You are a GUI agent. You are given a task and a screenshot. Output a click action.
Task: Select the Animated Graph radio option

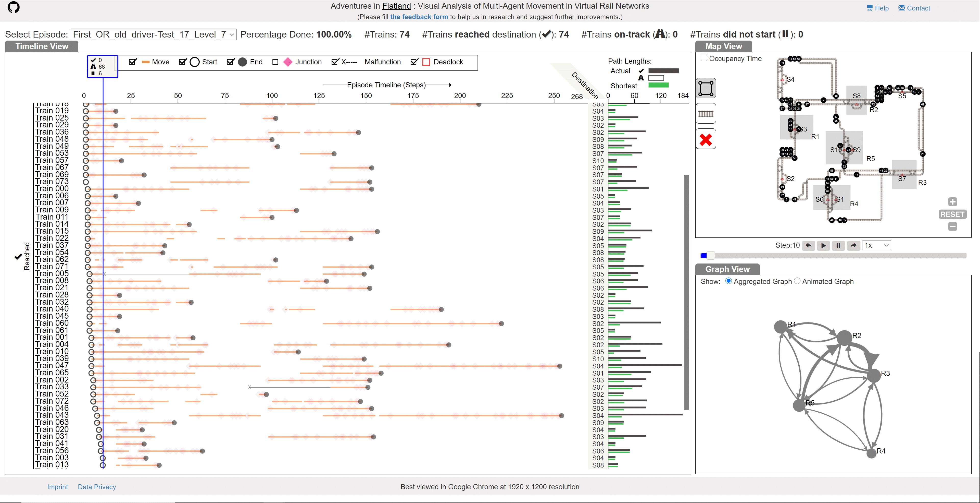[797, 281]
